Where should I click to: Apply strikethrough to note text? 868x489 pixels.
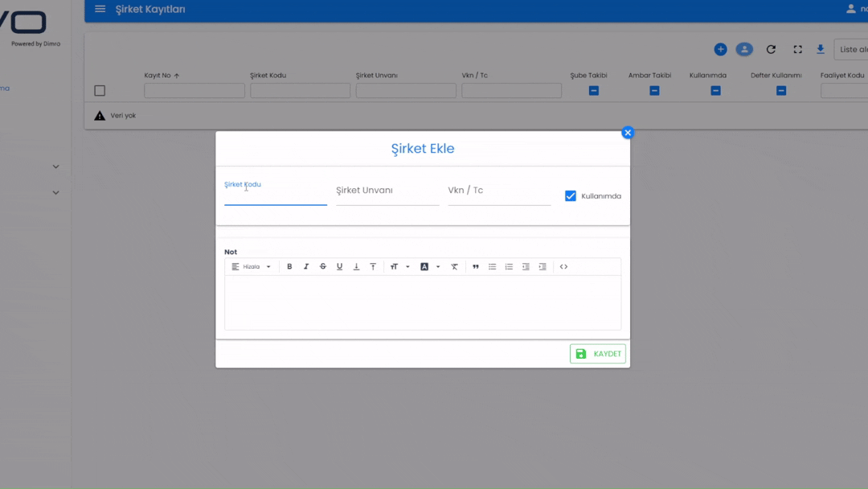click(x=323, y=267)
